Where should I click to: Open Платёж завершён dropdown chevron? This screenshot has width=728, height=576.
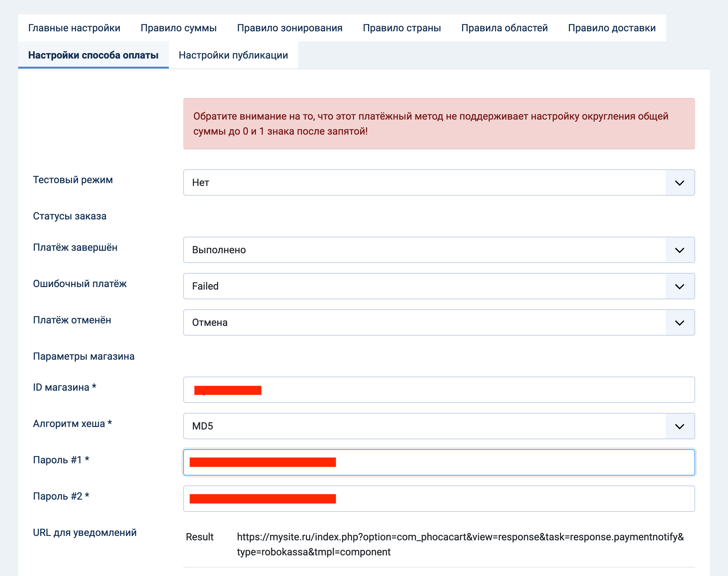pos(679,250)
